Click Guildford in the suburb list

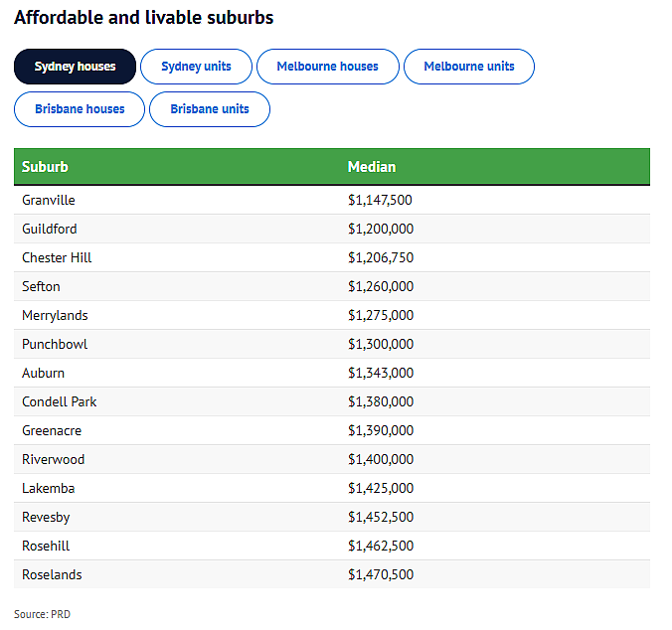(x=50, y=229)
